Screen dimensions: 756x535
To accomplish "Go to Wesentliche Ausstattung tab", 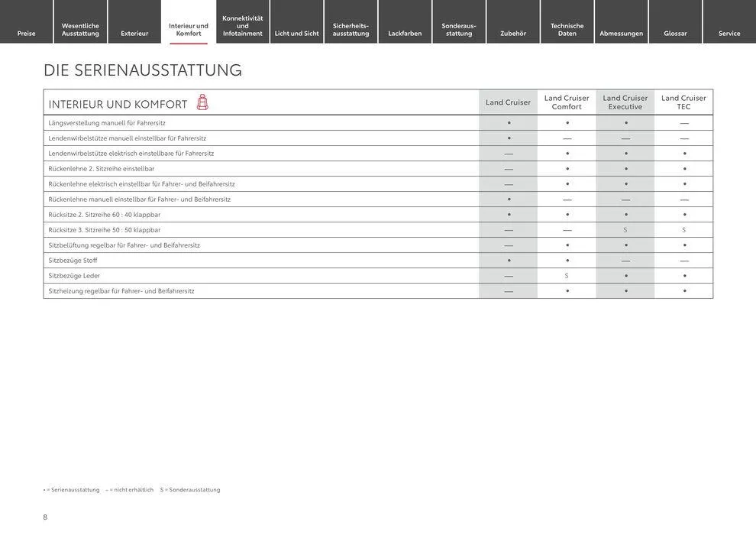I will (80, 29).
